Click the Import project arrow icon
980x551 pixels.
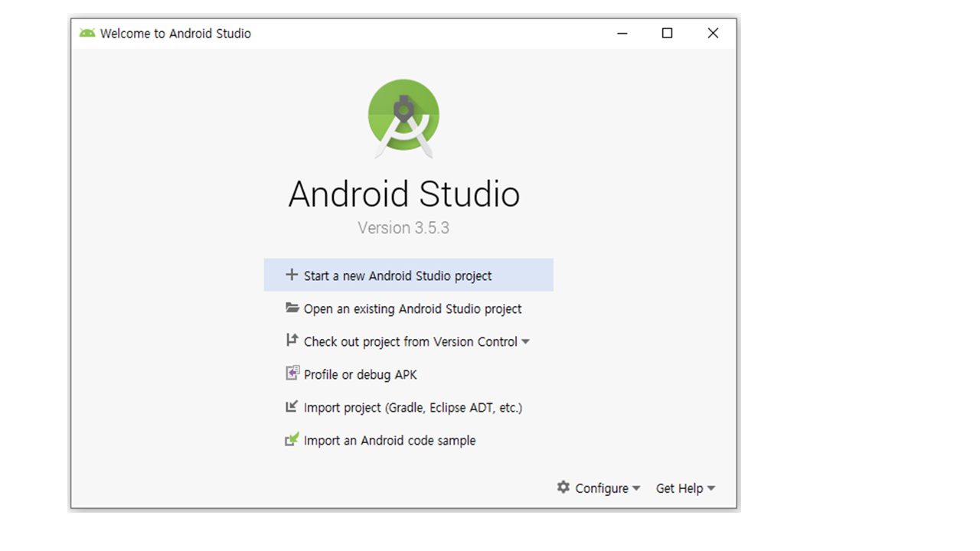coord(292,407)
